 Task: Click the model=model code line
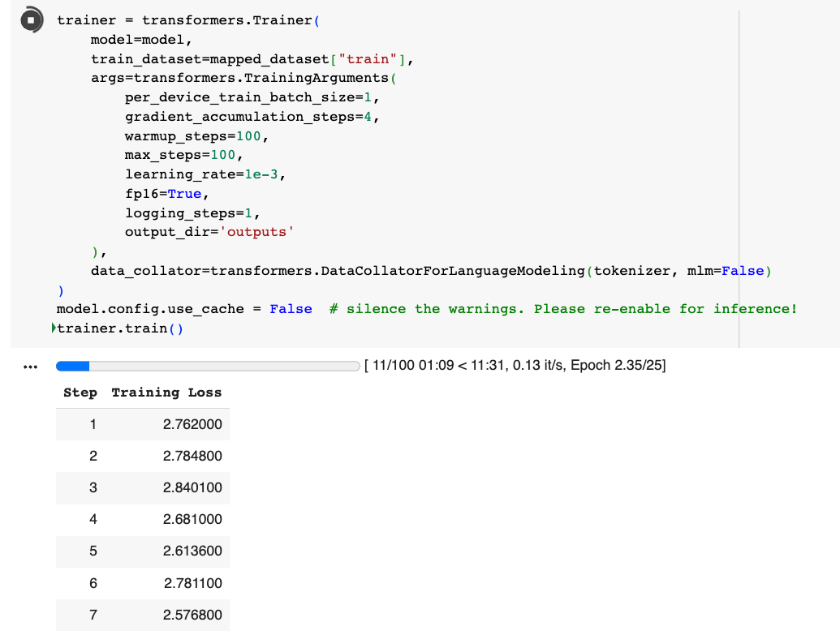tap(141, 40)
